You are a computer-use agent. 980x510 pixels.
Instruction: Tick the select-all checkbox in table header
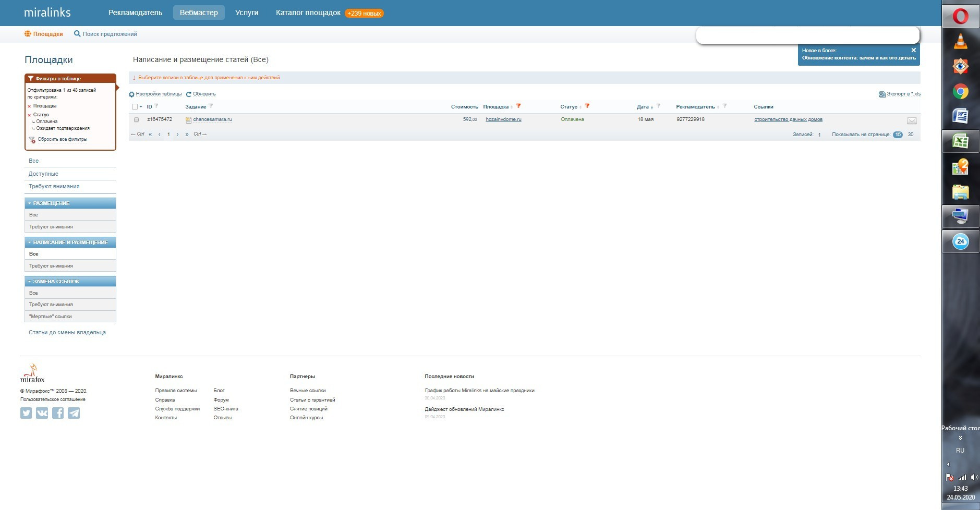pos(135,107)
